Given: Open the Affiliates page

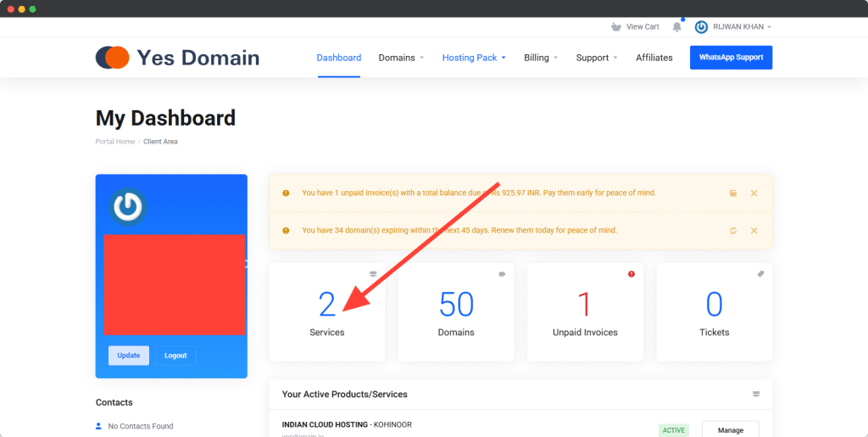Looking at the screenshot, I should pyautogui.click(x=654, y=58).
